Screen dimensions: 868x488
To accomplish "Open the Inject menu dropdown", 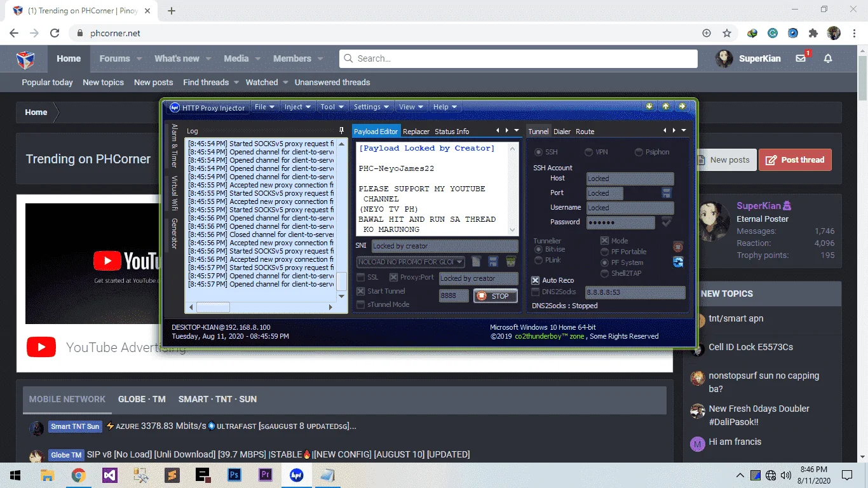I will point(297,107).
